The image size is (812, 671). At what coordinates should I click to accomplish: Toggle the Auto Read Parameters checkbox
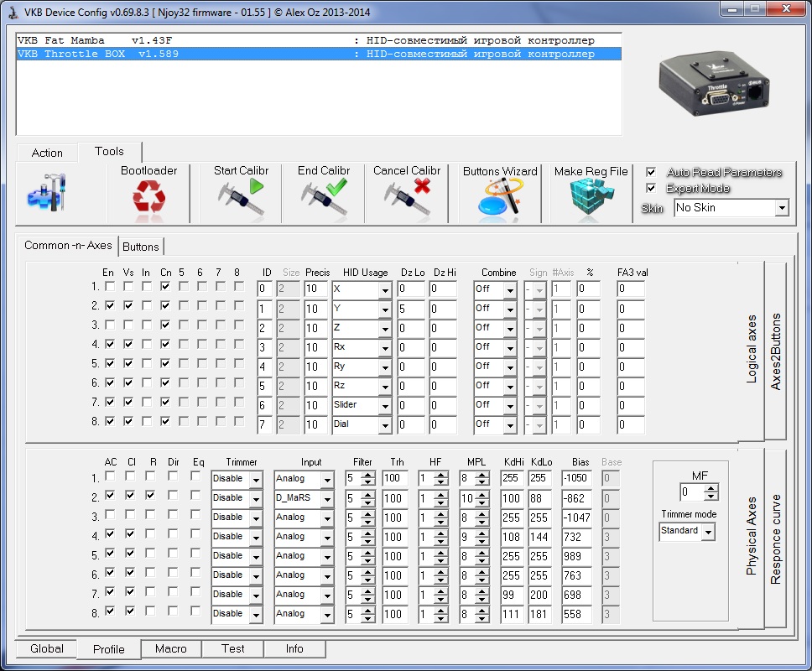(x=651, y=172)
